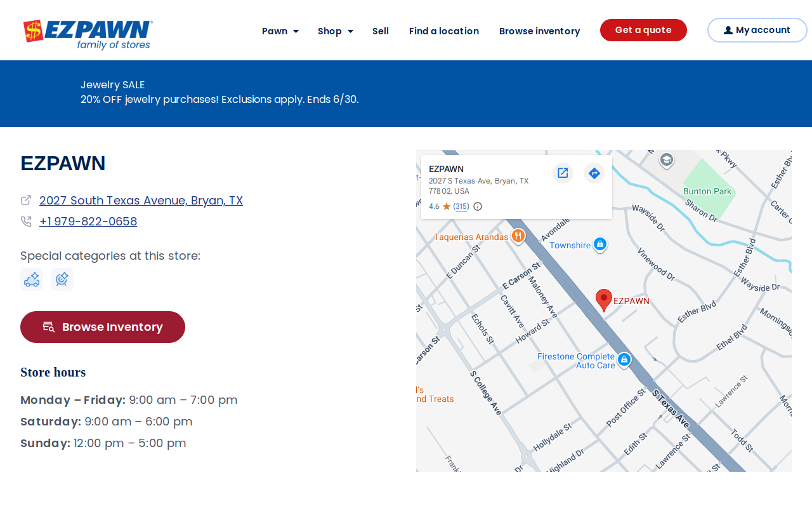
Task: Open the map in a larger view
Action: click(563, 173)
